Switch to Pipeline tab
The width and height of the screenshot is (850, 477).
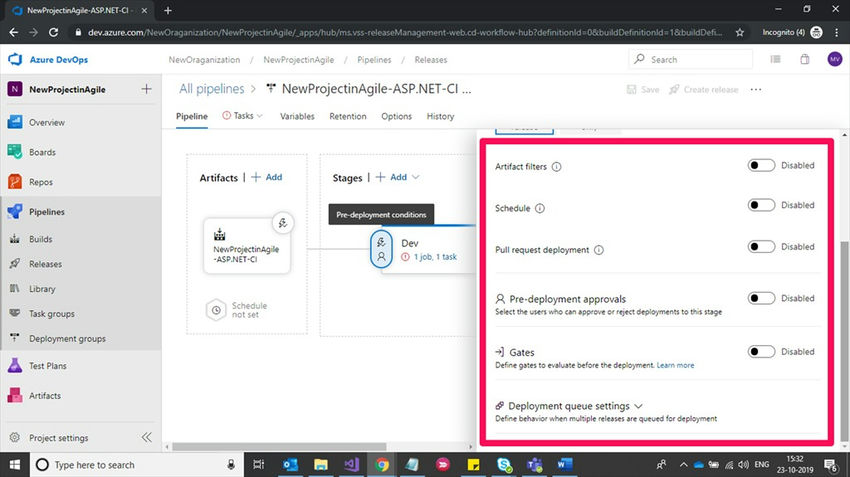[192, 116]
